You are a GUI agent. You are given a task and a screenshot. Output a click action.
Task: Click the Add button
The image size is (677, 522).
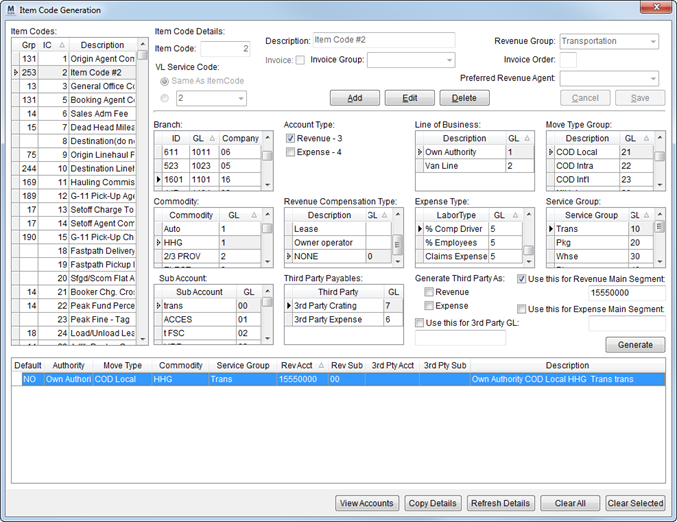pyautogui.click(x=355, y=98)
